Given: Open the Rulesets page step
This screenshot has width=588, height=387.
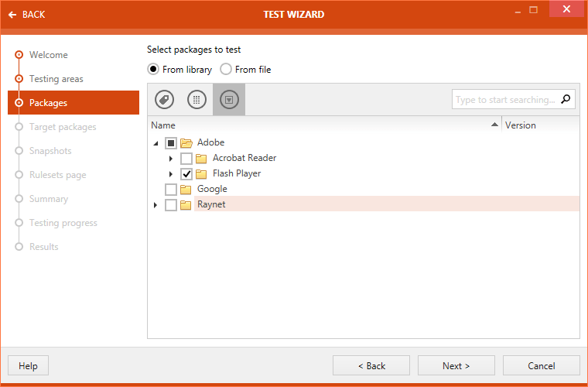Looking at the screenshot, I should point(58,175).
